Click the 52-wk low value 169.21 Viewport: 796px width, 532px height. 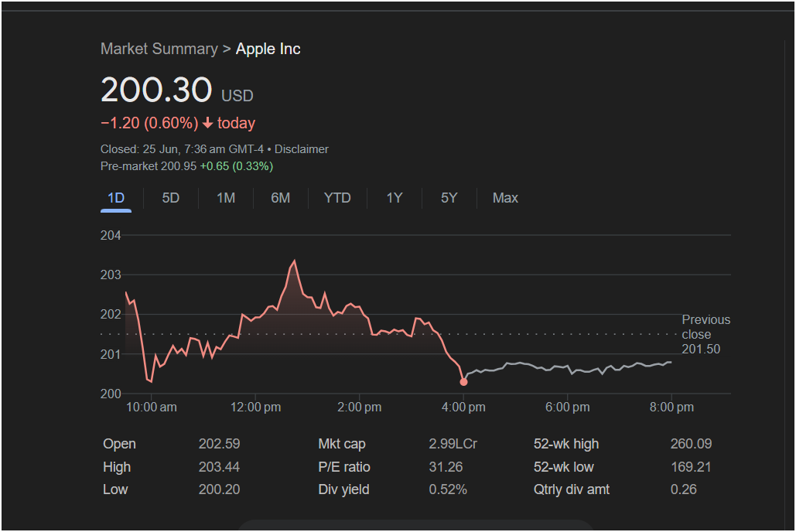click(x=691, y=466)
